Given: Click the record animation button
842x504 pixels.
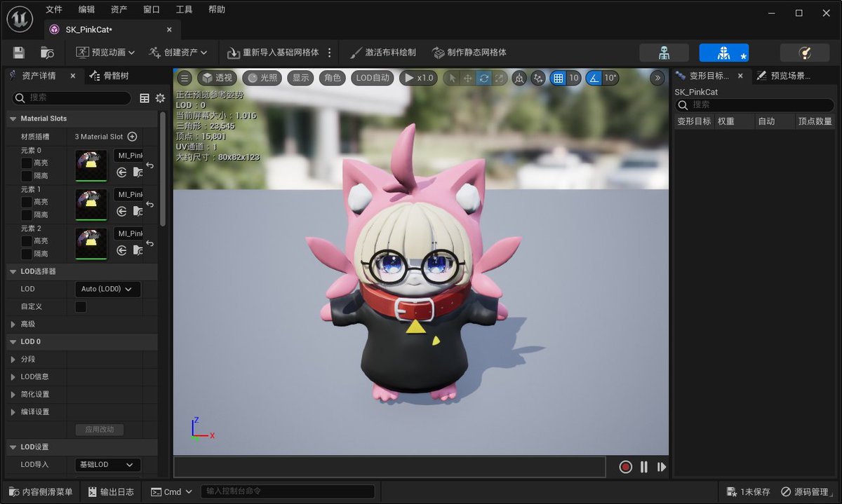Looking at the screenshot, I should (x=626, y=467).
